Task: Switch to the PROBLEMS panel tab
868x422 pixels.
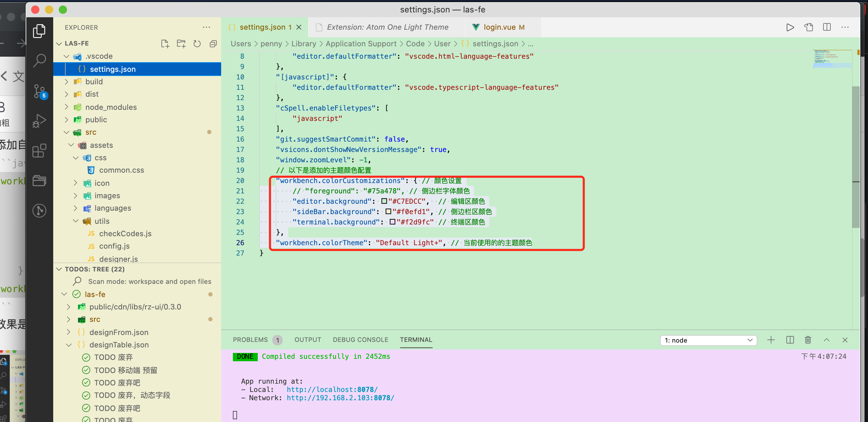Action: (x=250, y=340)
